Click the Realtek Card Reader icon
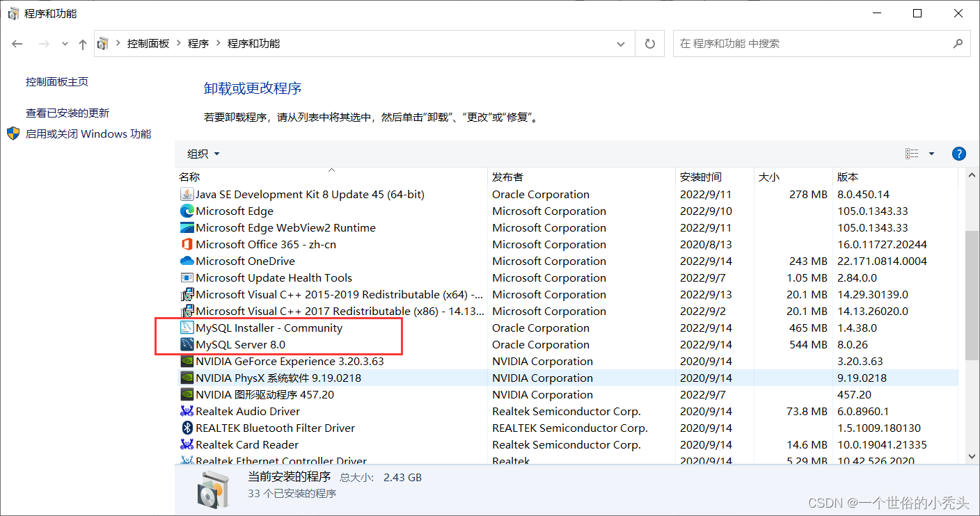Viewport: 980px width, 516px height. point(187,444)
